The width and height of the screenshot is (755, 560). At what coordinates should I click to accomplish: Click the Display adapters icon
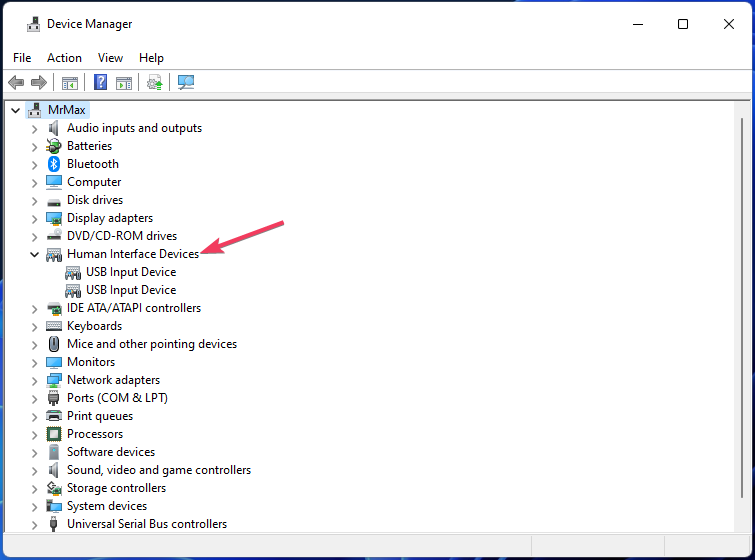[x=53, y=218]
